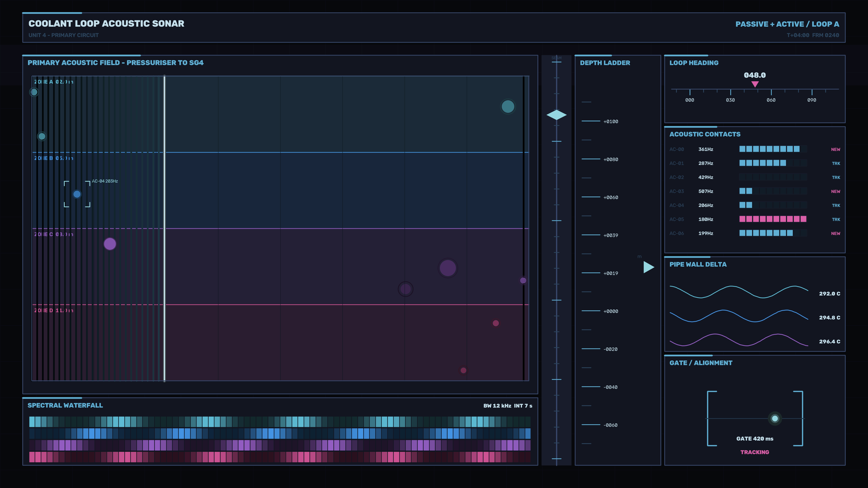Click the purple contact blob in Zone C
Viewport: 868px width, 488px height.
click(x=110, y=244)
